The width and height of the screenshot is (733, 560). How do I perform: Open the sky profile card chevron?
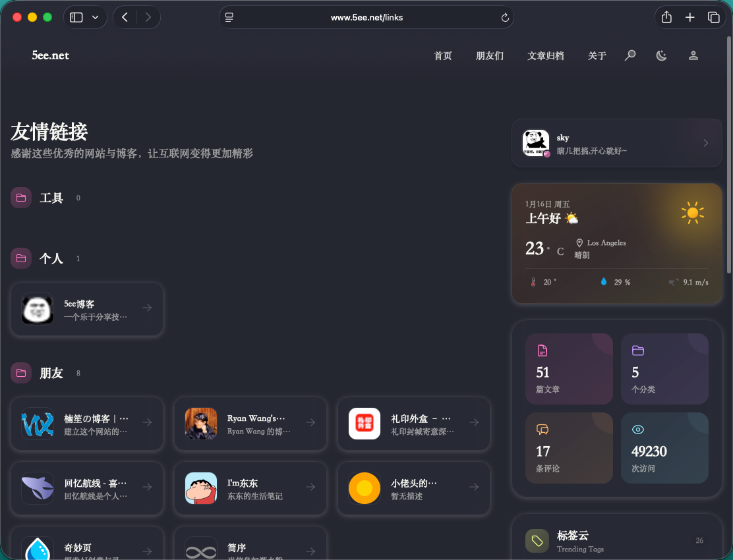(x=705, y=143)
